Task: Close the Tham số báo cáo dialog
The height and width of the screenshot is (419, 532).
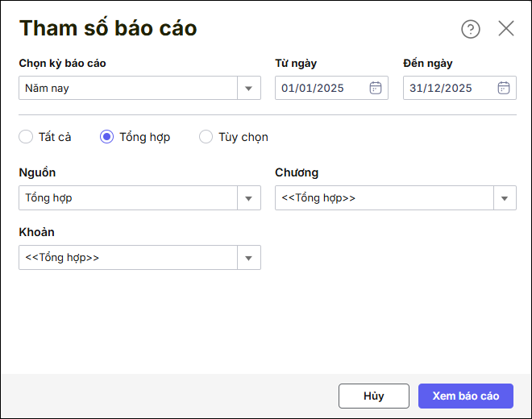Action: [506, 29]
